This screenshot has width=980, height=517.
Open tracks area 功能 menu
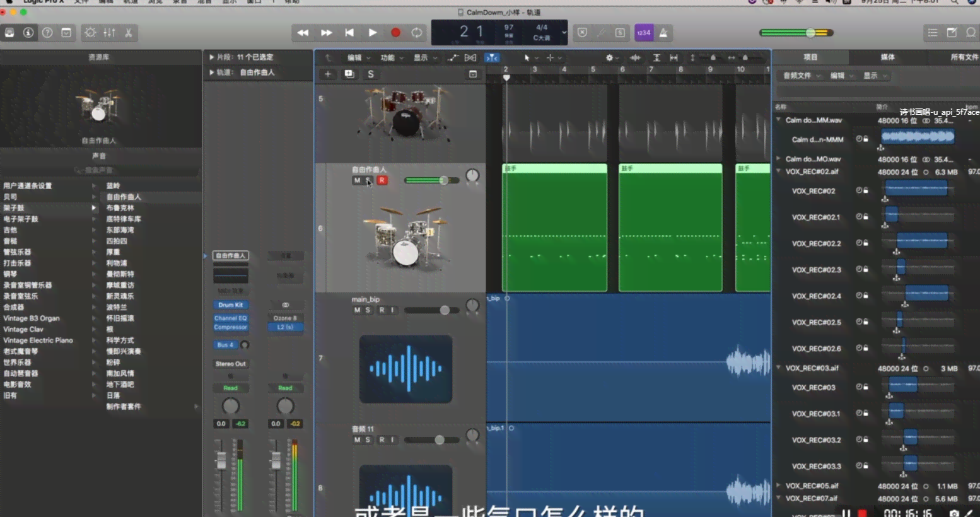pyautogui.click(x=392, y=58)
